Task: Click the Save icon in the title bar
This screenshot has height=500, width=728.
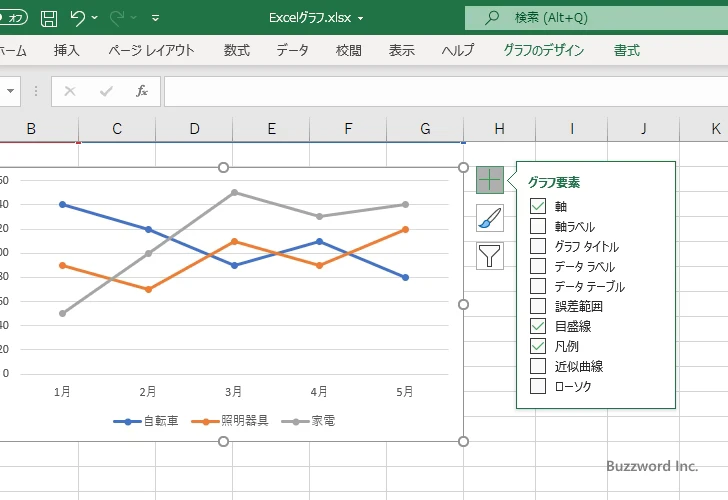Action: [49, 18]
